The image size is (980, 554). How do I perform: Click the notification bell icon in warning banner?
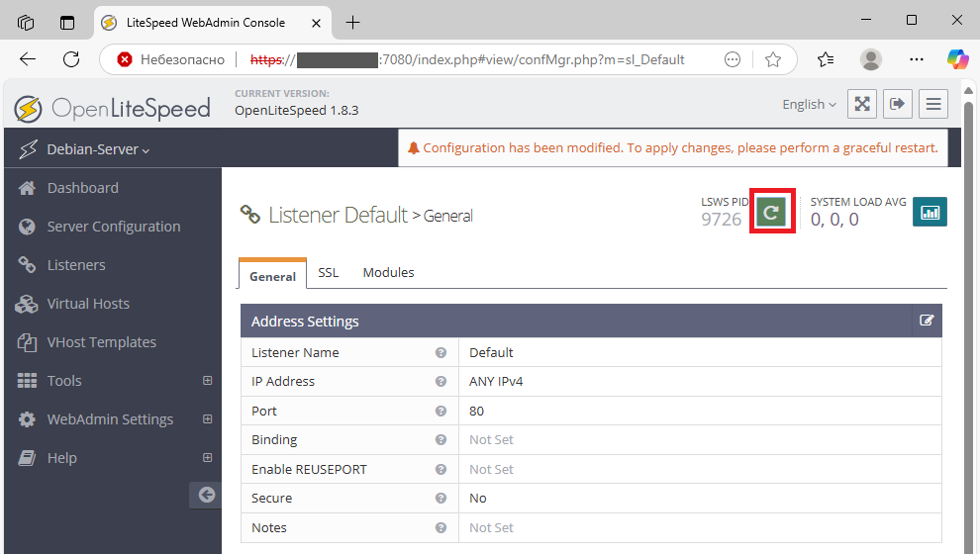[413, 148]
